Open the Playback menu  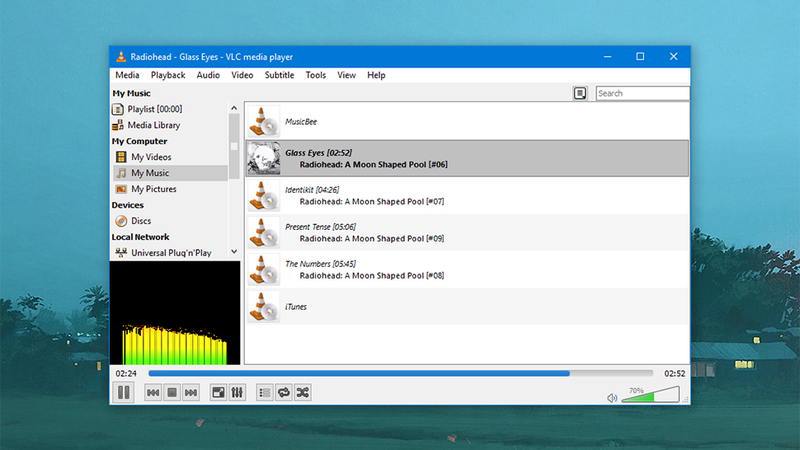168,75
